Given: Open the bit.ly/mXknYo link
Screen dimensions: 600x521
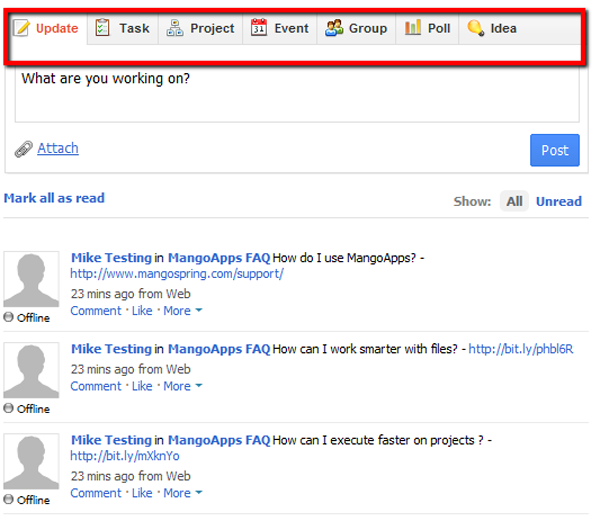Looking at the screenshot, I should (125, 456).
